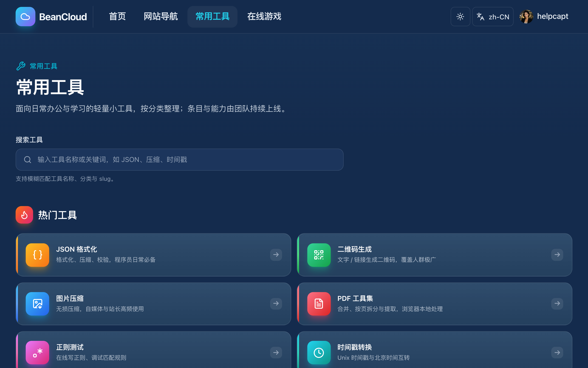Click the helpcapt user avatar
The width and height of the screenshot is (588, 368).
[526, 17]
